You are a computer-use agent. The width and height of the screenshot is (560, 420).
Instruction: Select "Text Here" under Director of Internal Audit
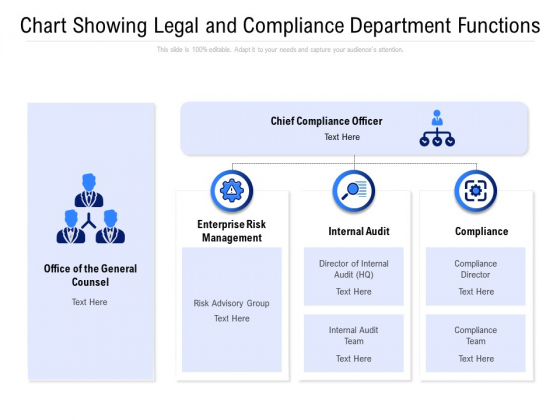pyautogui.click(x=354, y=292)
